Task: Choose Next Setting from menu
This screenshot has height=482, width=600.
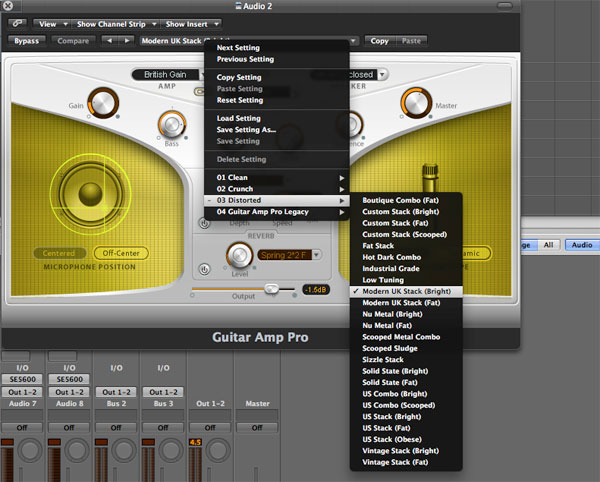Action: point(277,48)
